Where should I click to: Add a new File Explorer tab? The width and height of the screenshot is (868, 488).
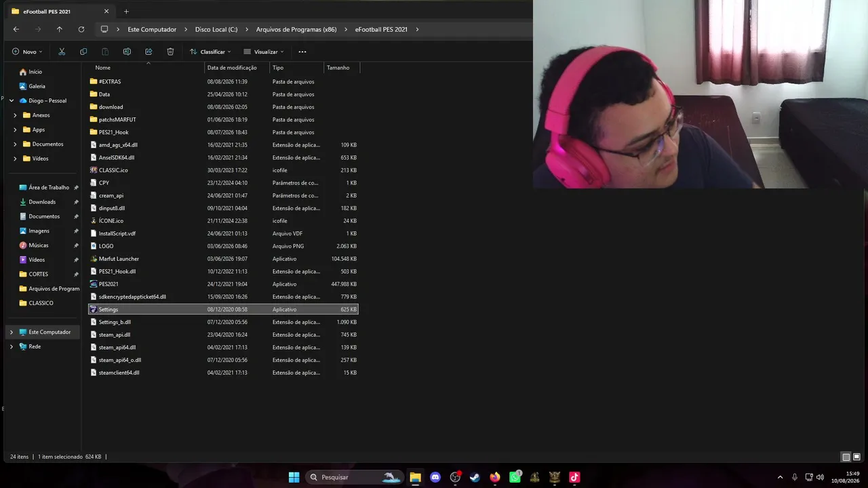(x=126, y=12)
